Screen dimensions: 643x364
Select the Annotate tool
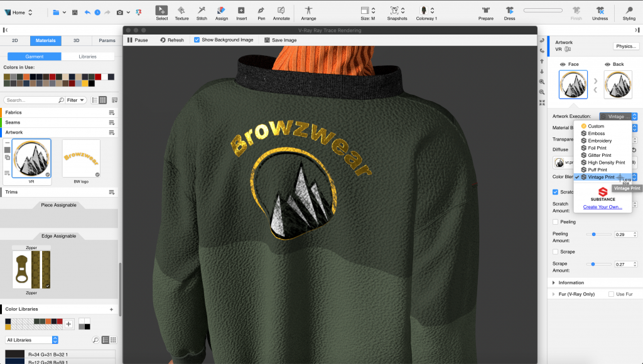[x=281, y=10]
